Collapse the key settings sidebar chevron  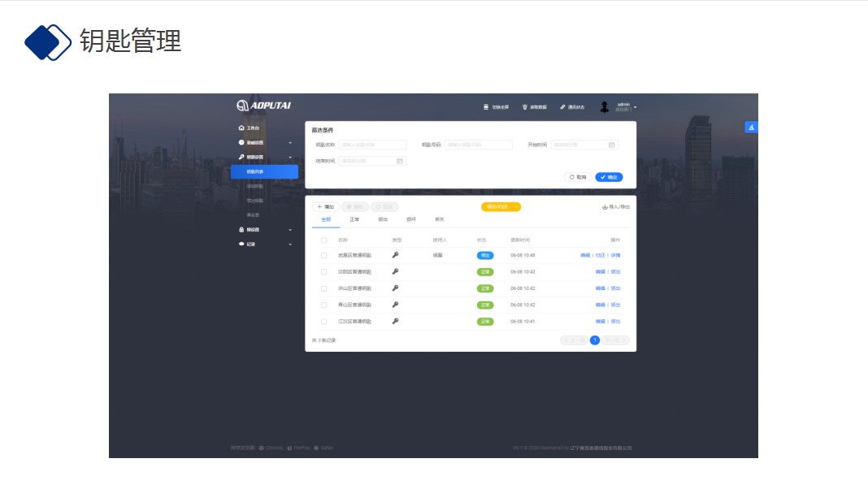pos(290,158)
